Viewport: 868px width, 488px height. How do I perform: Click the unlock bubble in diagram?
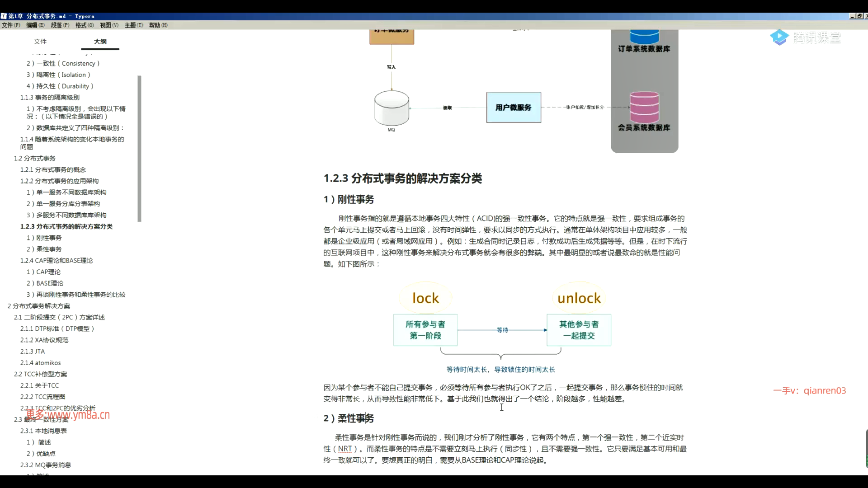[579, 298]
